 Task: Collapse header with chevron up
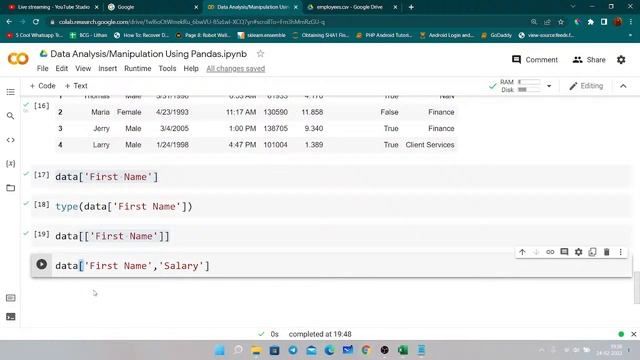pyautogui.click(x=623, y=86)
